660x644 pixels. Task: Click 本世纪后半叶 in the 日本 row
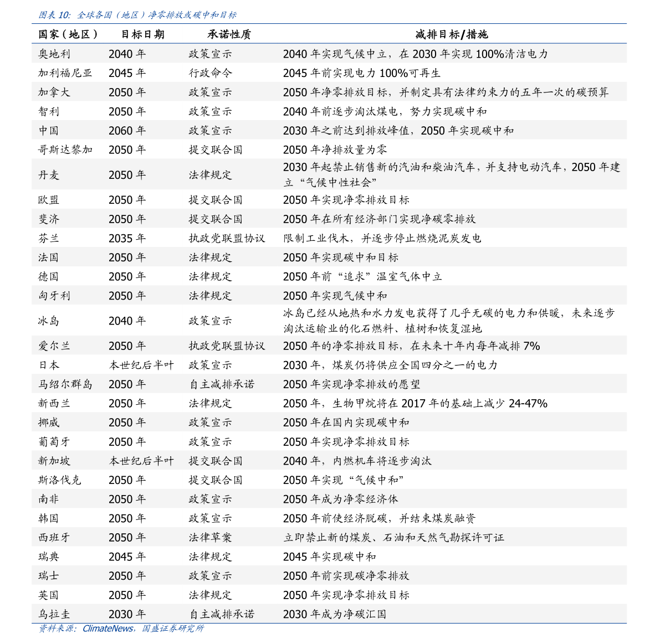pos(141,365)
